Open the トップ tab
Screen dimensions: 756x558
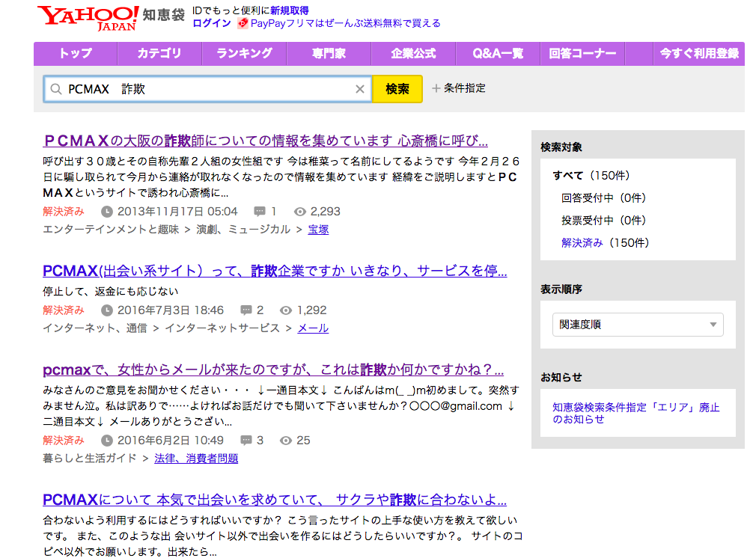[x=75, y=54]
